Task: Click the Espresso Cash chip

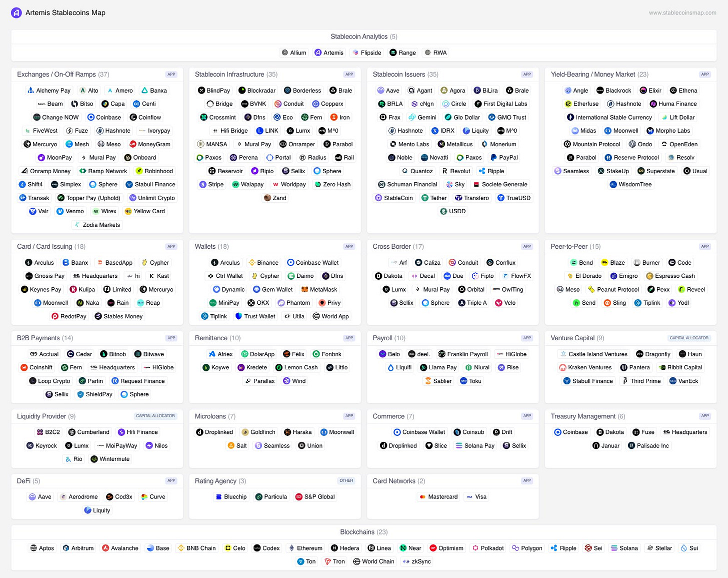Action: click(670, 276)
